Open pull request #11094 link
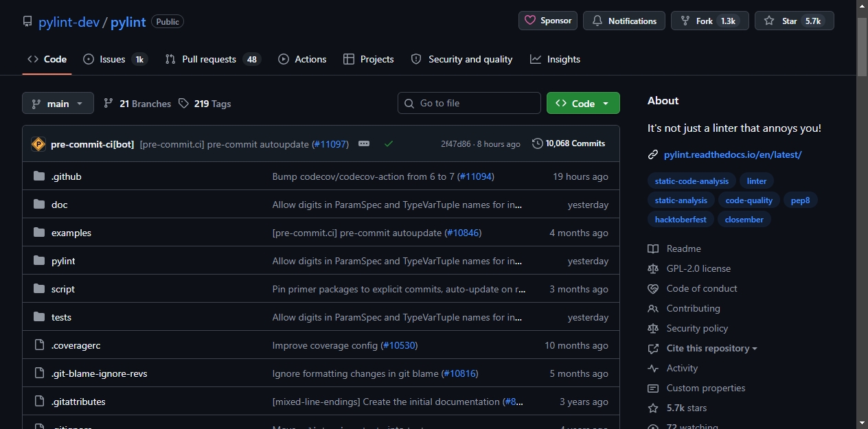The height and width of the screenshot is (429, 868). [x=476, y=176]
